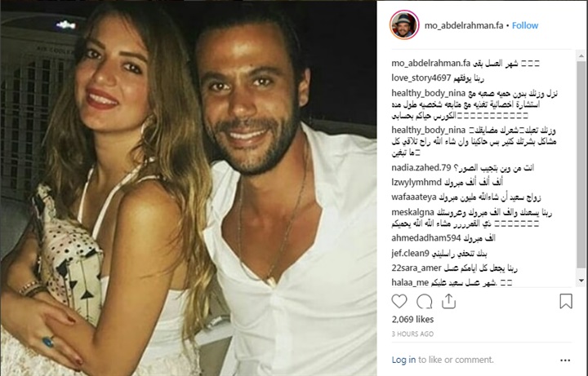Open mo_abdelrahman.fa username in header

pyautogui.click(x=464, y=25)
